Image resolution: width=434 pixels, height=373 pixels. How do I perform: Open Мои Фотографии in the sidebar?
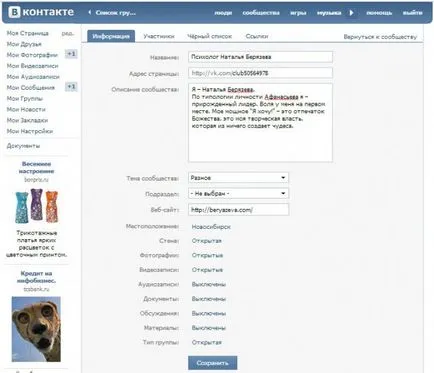pos(32,55)
